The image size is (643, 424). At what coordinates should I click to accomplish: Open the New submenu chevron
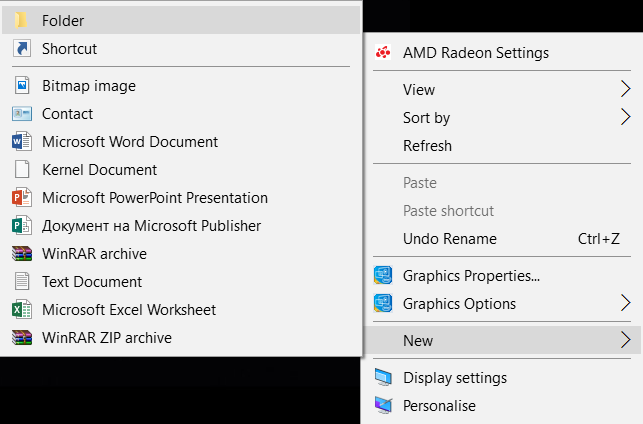tap(625, 340)
